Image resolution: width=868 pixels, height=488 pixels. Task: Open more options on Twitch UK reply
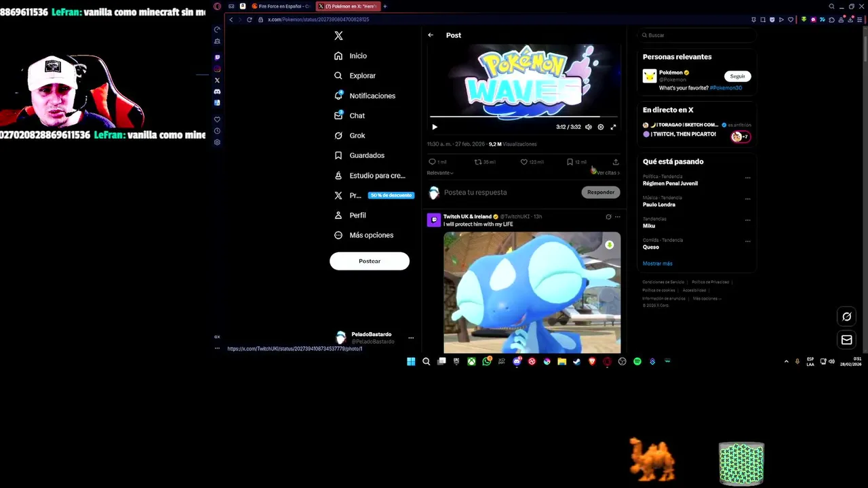tap(617, 217)
